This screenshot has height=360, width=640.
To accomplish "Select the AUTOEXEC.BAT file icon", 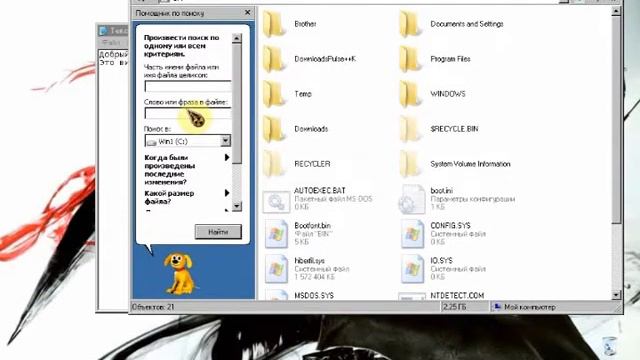I will pyautogui.click(x=276, y=202).
